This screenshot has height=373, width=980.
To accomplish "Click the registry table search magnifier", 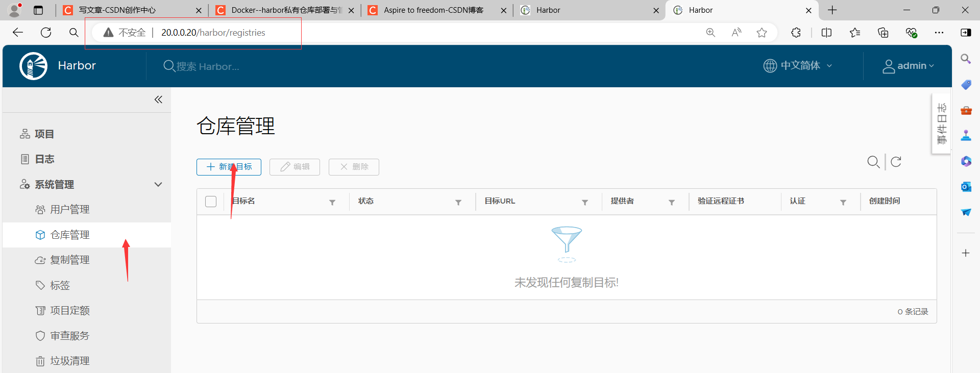I will (x=873, y=162).
